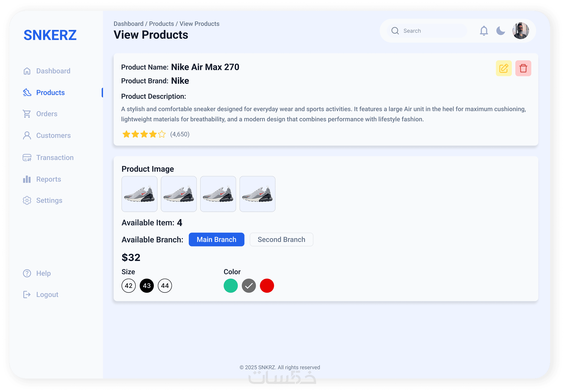The width and height of the screenshot is (565, 392).
Task: Click the Reports bar chart icon
Action: (27, 179)
